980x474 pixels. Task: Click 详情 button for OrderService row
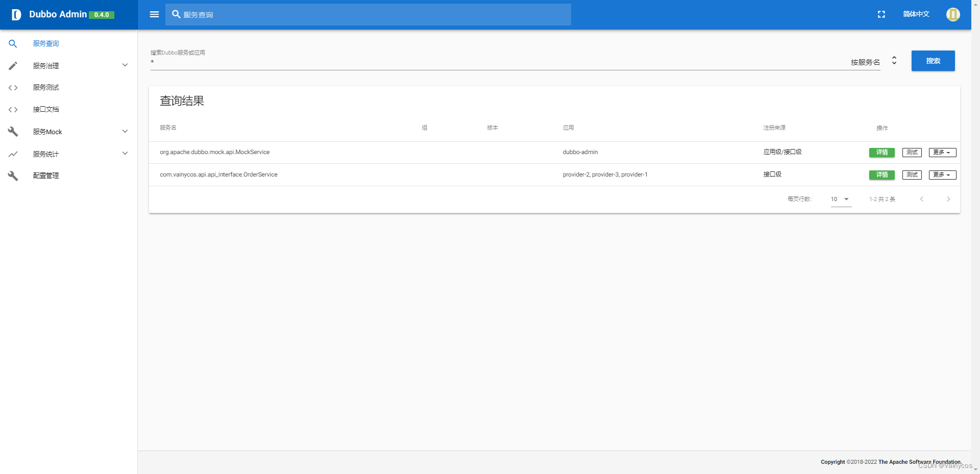tap(882, 174)
